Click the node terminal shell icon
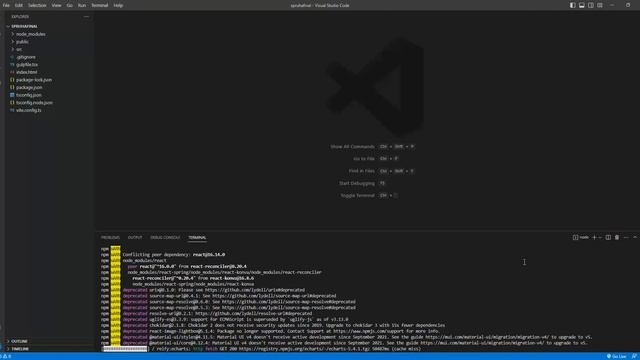This screenshot has width=640, height=360. coord(575,237)
